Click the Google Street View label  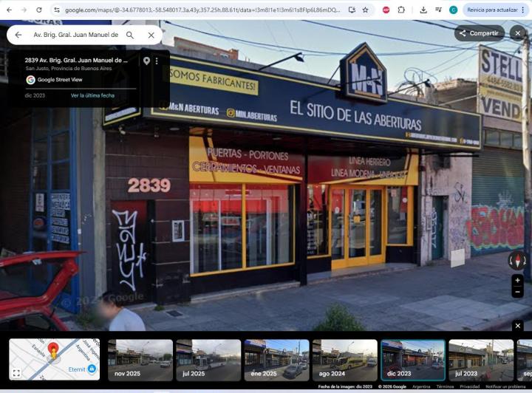pyautogui.click(x=60, y=80)
